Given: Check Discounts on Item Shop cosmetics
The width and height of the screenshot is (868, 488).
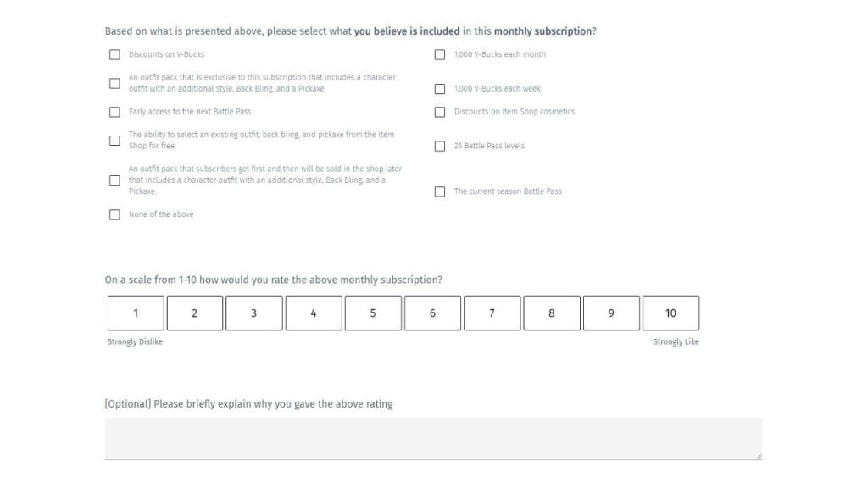Looking at the screenshot, I should pyautogui.click(x=440, y=112).
